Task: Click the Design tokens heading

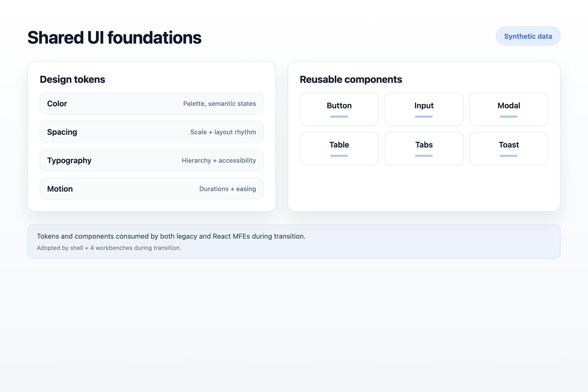Action: (x=73, y=79)
